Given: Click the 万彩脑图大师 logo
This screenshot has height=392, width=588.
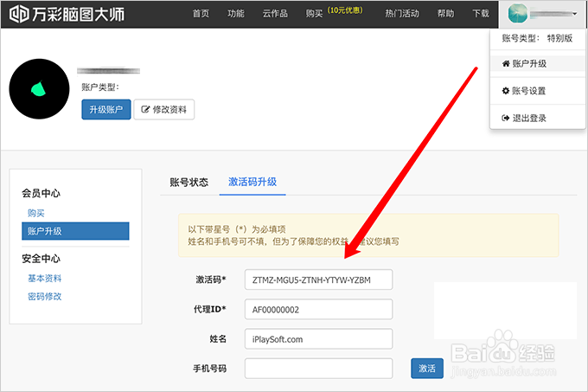Looking at the screenshot, I should coord(67,14).
